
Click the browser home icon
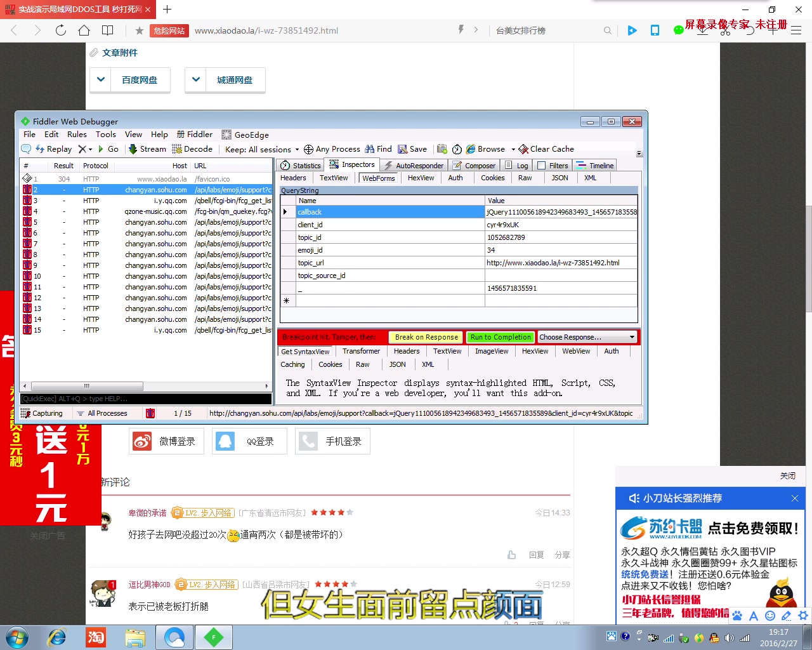(x=84, y=30)
